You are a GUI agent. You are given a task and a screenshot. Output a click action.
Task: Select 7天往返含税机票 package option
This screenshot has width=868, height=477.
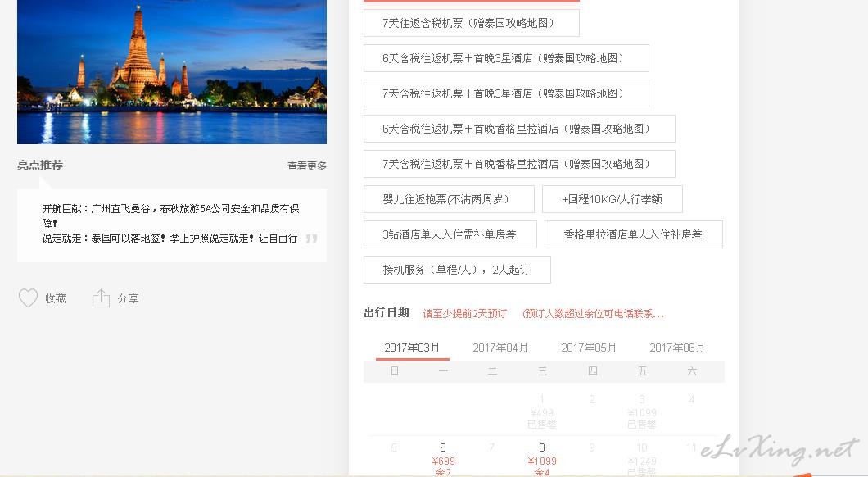pos(471,23)
